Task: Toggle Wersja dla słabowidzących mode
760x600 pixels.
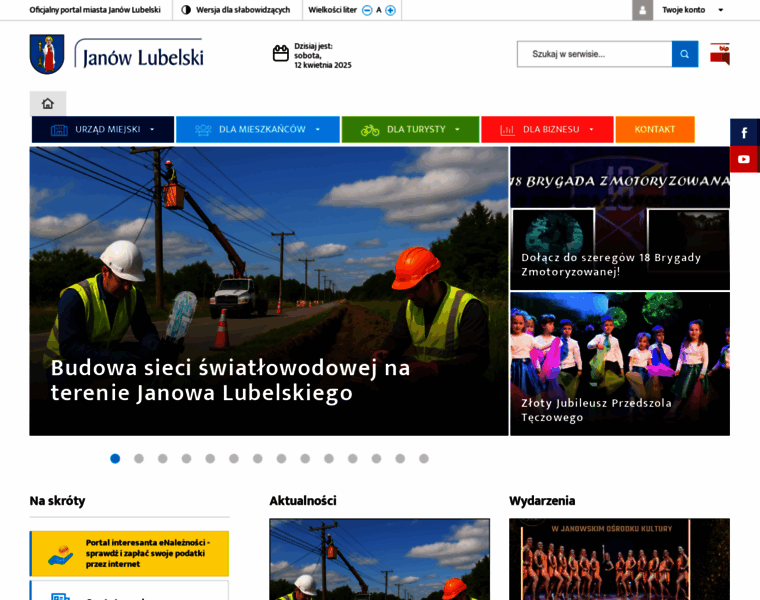Action: click(236, 10)
